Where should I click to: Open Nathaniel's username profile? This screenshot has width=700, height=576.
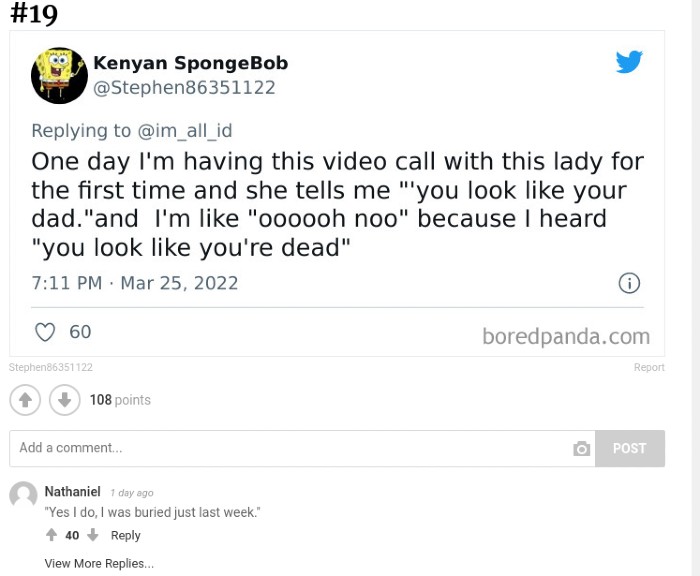point(72,491)
